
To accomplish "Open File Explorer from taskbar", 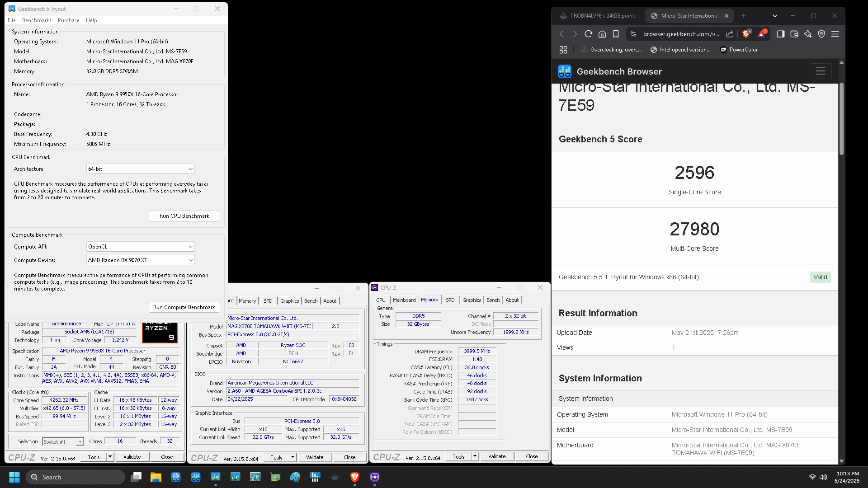I will point(156,477).
